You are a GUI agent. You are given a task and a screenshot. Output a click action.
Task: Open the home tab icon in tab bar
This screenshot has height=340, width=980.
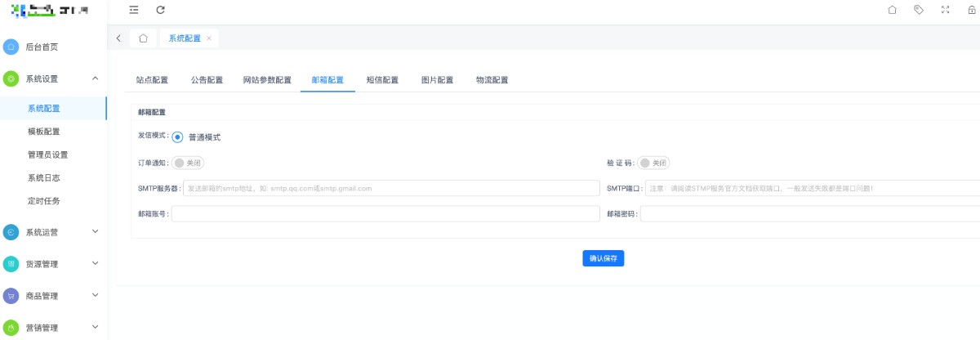coord(143,38)
